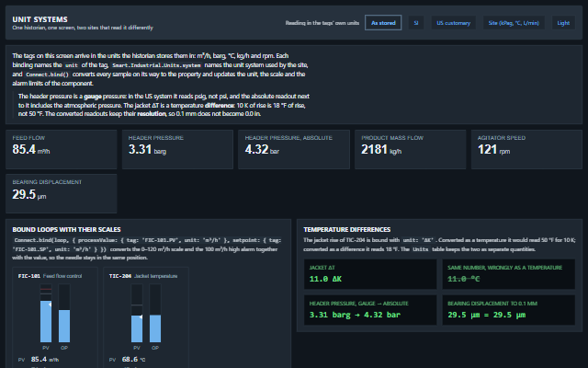Click the "29.5 µm = 29.5 µm" readout
Viewport: 588px width, 368px height.
coord(486,315)
